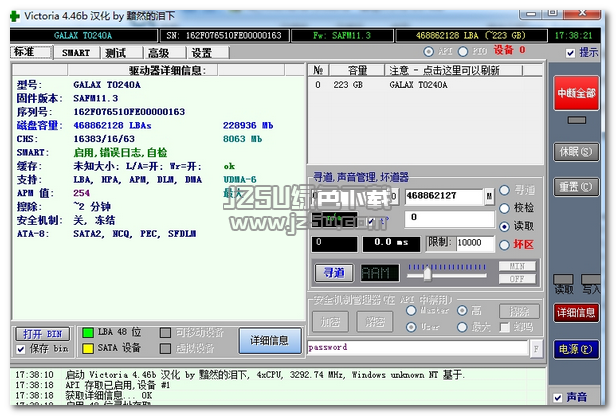616x416 pixels.
Task: Select the 寻道 radio option
Action: pyautogui.click(x=504, y=190)
